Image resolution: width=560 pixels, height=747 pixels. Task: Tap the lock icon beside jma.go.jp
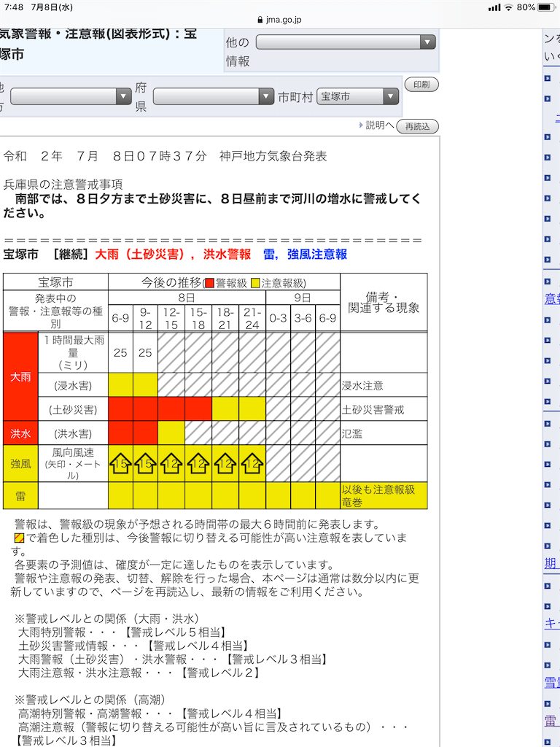tap(260, 20)
